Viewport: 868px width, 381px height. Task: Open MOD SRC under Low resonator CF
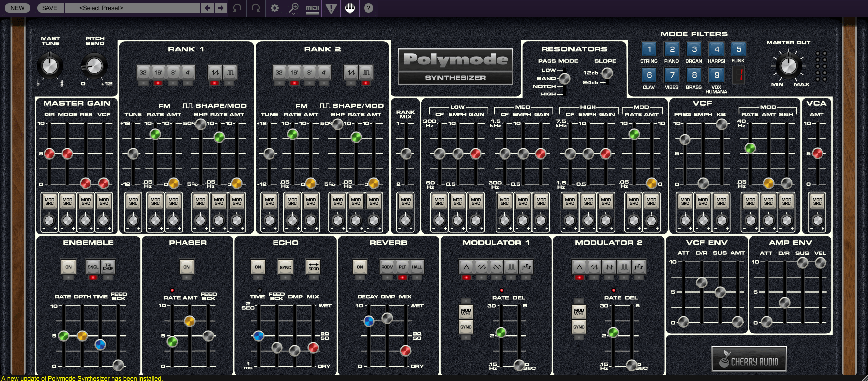[439, 202]
